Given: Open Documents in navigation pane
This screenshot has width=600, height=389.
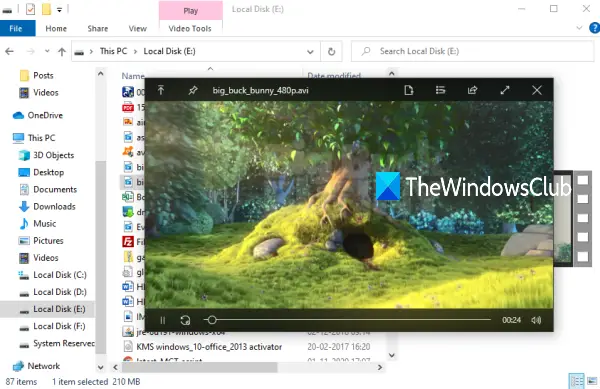Looking at the screenshot, I should (x=55, y=189).
